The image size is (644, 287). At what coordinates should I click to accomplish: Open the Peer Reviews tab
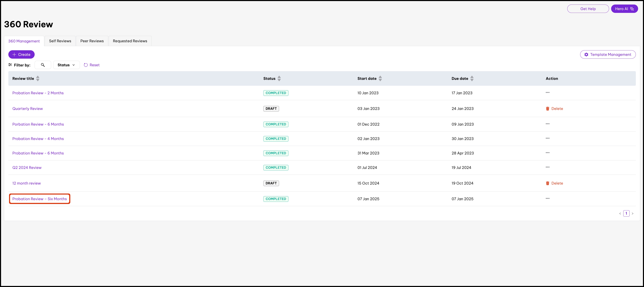(x=92, y=41)
